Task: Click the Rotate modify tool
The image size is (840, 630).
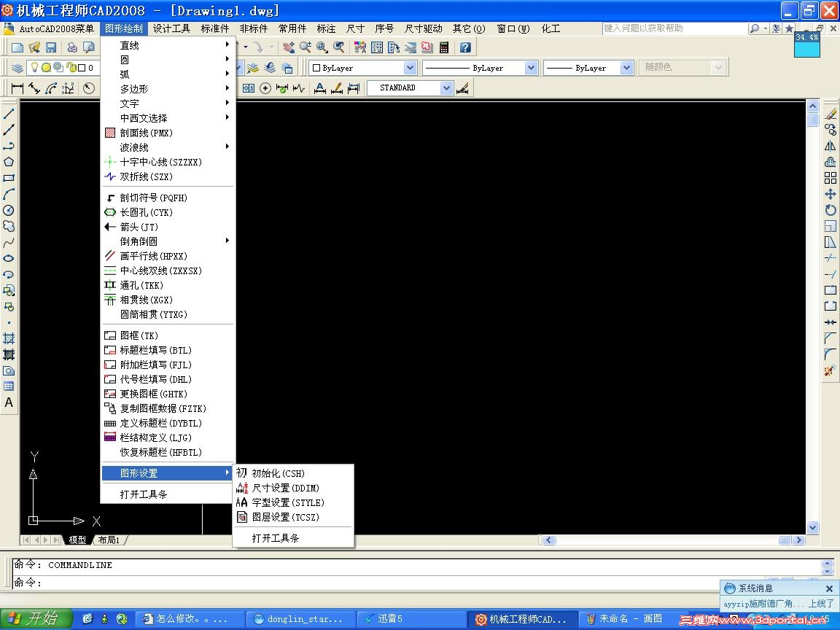Action: pos(830,210)
